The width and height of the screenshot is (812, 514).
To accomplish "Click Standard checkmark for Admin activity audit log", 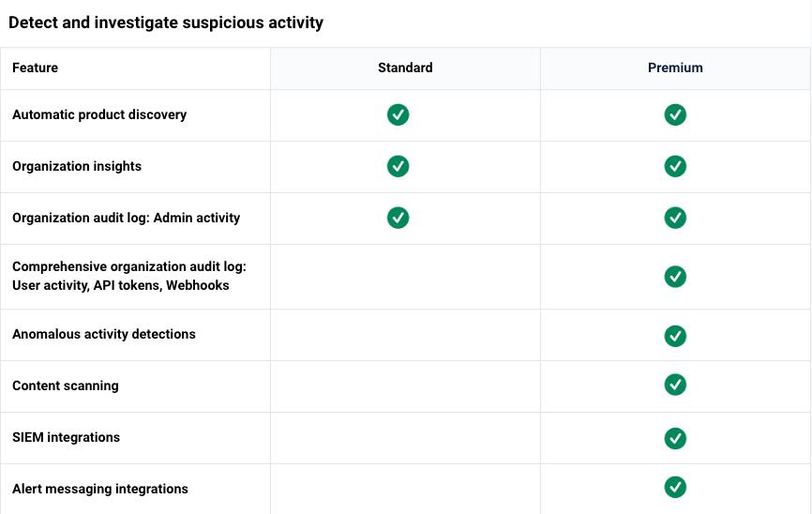I will (398, 218).
